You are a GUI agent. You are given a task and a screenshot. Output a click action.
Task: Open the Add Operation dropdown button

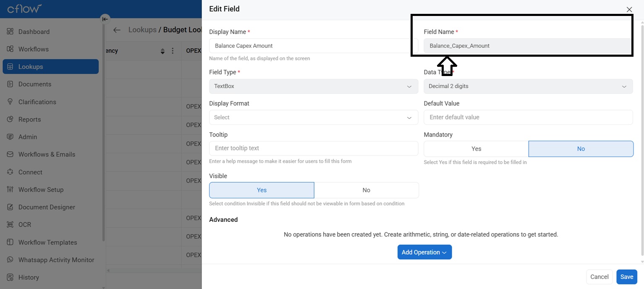[424, 252]
